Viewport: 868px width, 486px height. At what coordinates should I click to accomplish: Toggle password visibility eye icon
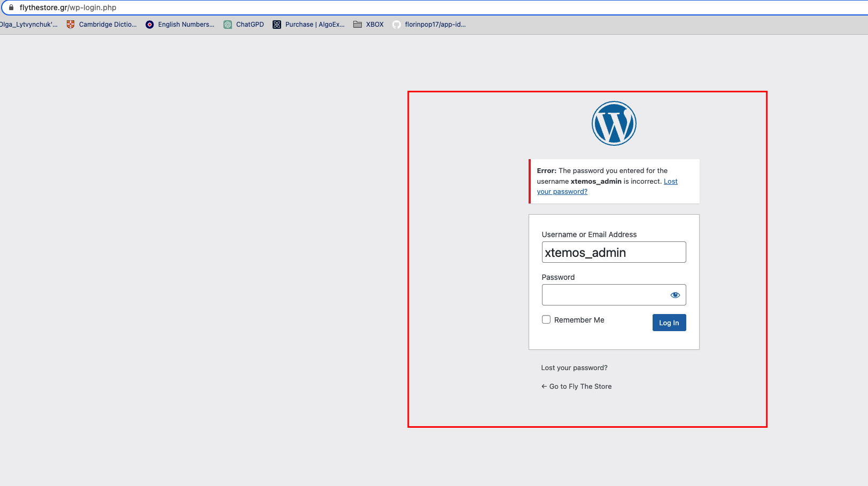[675, 295]
